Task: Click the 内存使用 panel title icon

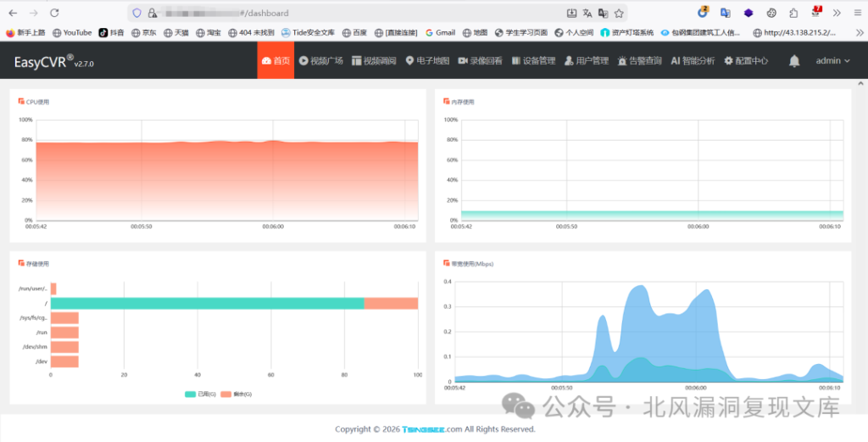Action: click(x=447, y=101)
